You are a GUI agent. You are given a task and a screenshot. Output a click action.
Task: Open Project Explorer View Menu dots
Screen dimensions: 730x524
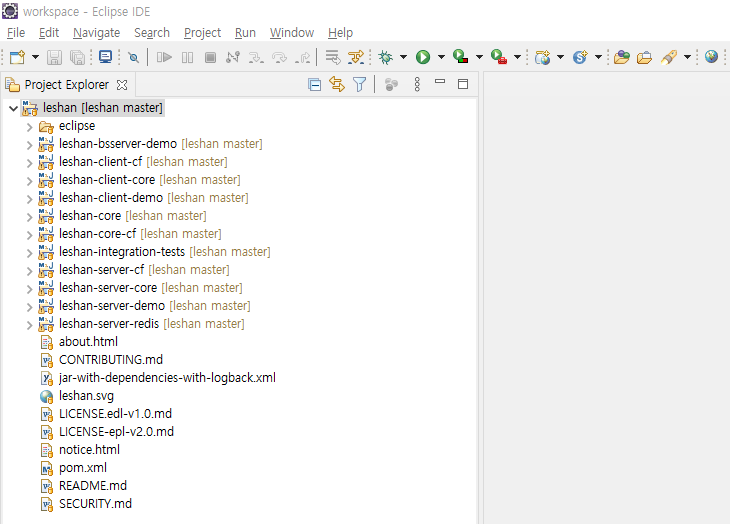417,84
